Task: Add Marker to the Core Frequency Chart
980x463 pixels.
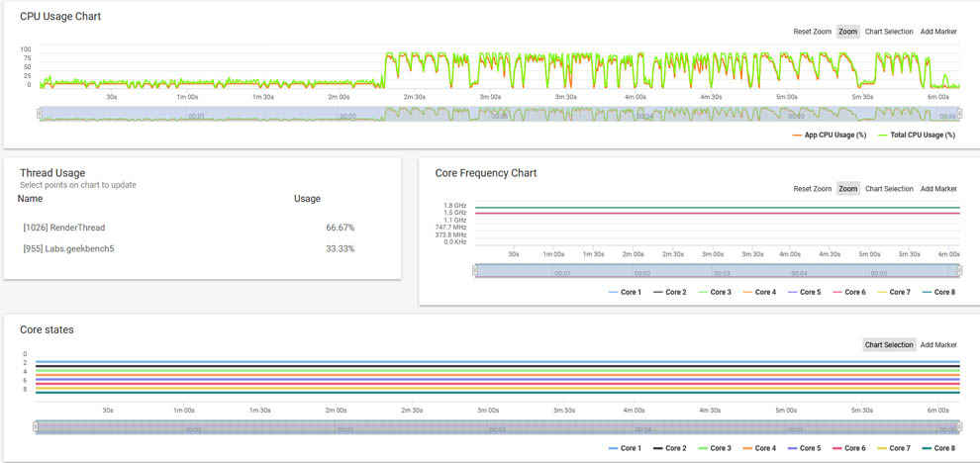Action: tap(938, 189)
